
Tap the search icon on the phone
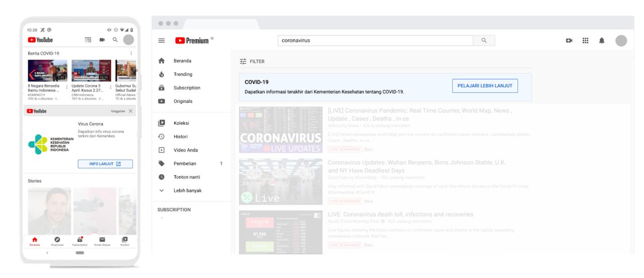116,40
